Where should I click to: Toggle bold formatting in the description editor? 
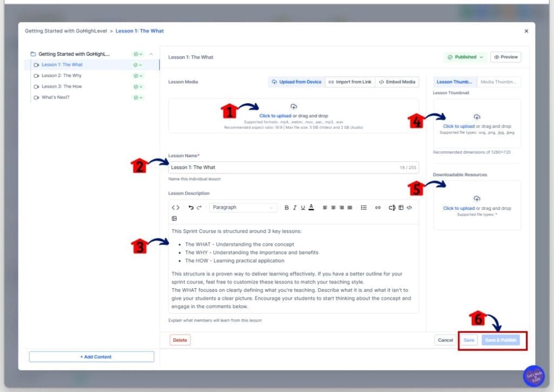286,207
